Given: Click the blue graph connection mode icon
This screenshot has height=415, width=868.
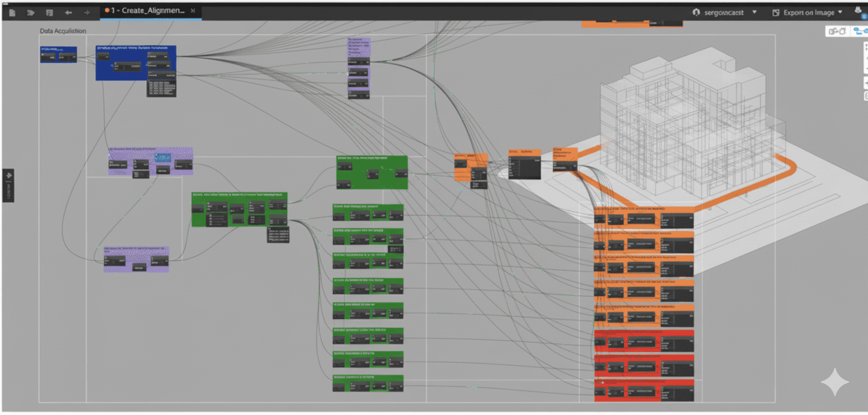Looking at the screenshot, I should click(860, 30).
